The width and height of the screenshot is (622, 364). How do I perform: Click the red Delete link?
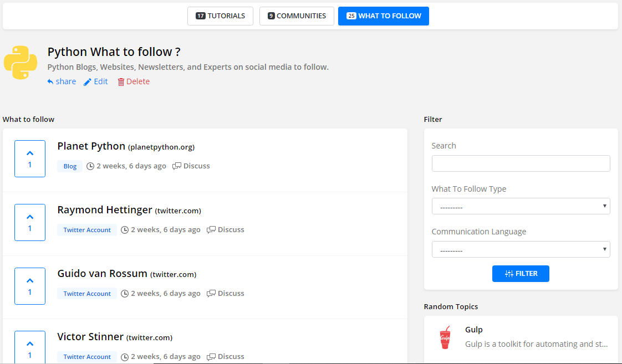[x=134, y=81]
